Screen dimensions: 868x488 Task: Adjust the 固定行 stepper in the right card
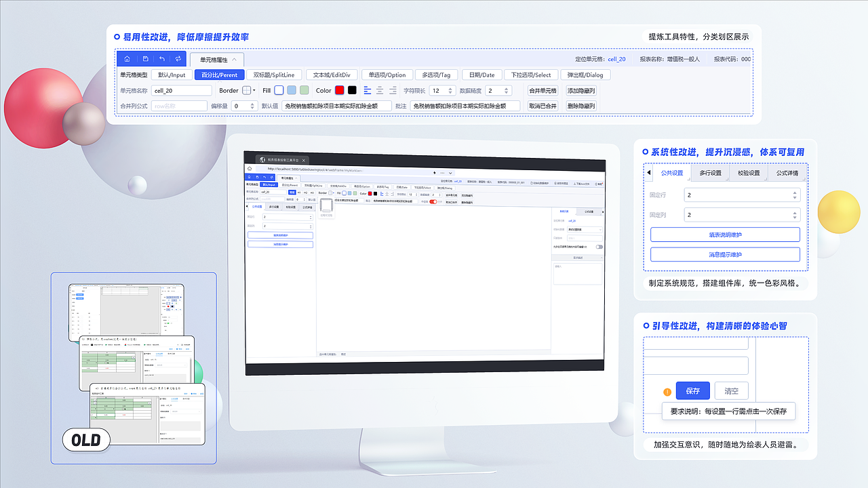pyautogui.click(x=742, y=195)
